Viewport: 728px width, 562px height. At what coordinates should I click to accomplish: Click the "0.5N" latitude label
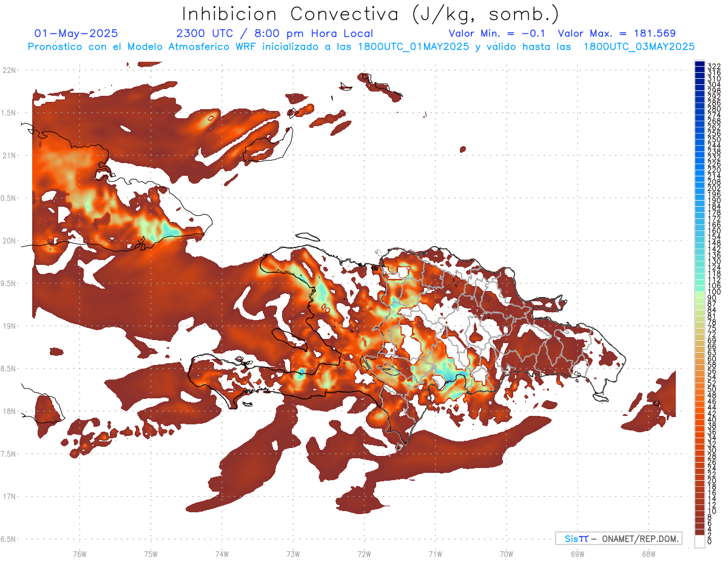[x=9, y=198]
